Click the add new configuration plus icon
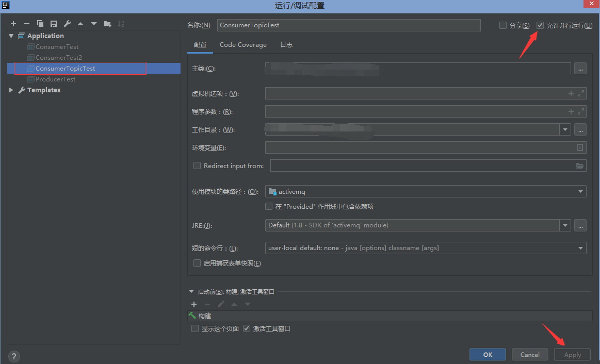 point(13,24)
